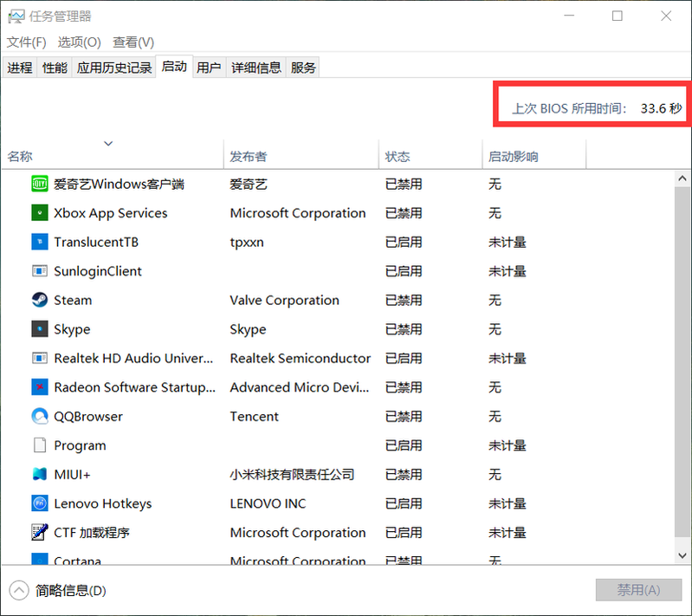Select the Steam icon in list
This screenshot has width=692, height=616.
pyautogui.click(x=39, y=301)
